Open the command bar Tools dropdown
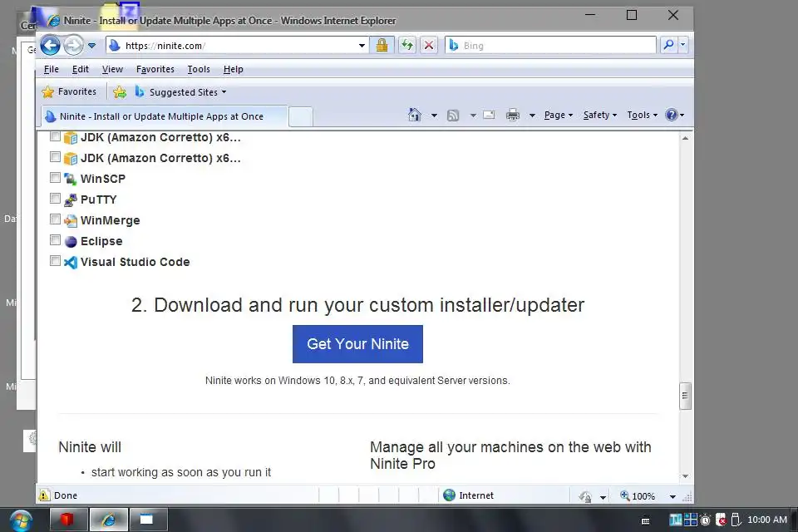The image size is (798, 532). coord(643,115)
